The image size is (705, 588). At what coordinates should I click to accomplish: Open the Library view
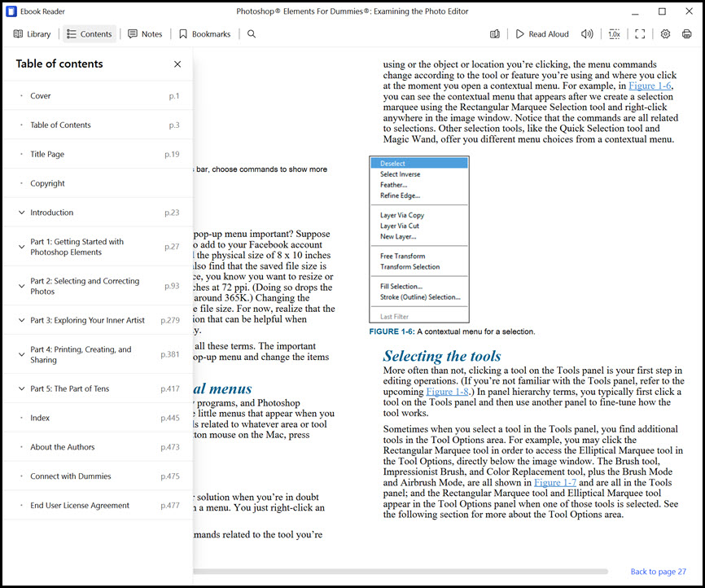[32, 33]
